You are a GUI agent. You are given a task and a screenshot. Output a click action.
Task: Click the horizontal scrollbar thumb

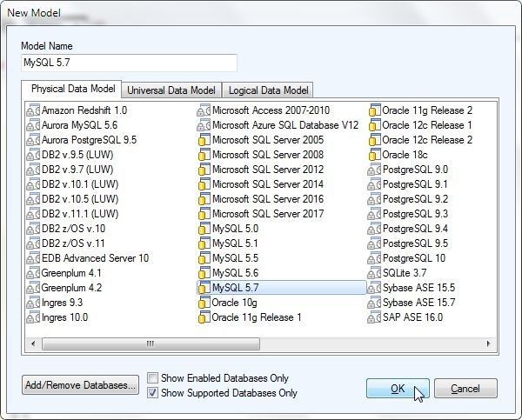tap(151, 343)
